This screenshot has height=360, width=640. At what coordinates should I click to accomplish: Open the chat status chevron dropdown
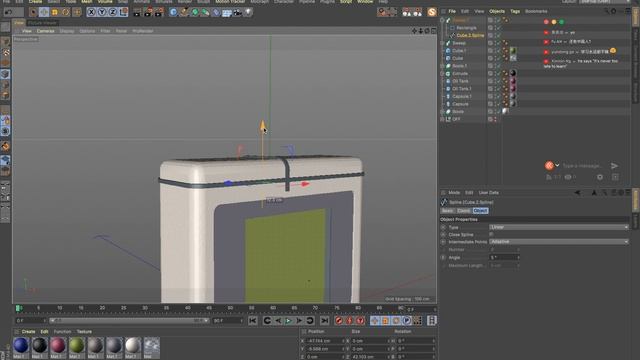[557, 165]
